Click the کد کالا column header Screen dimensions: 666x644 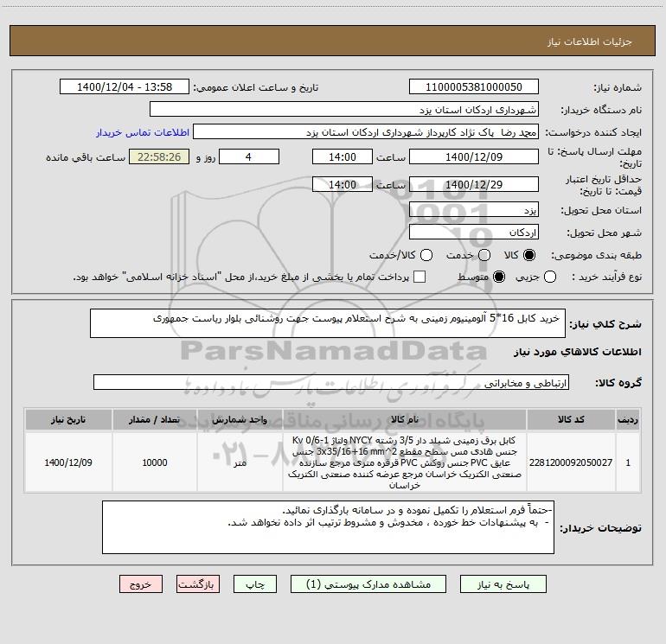click(571, 419)
